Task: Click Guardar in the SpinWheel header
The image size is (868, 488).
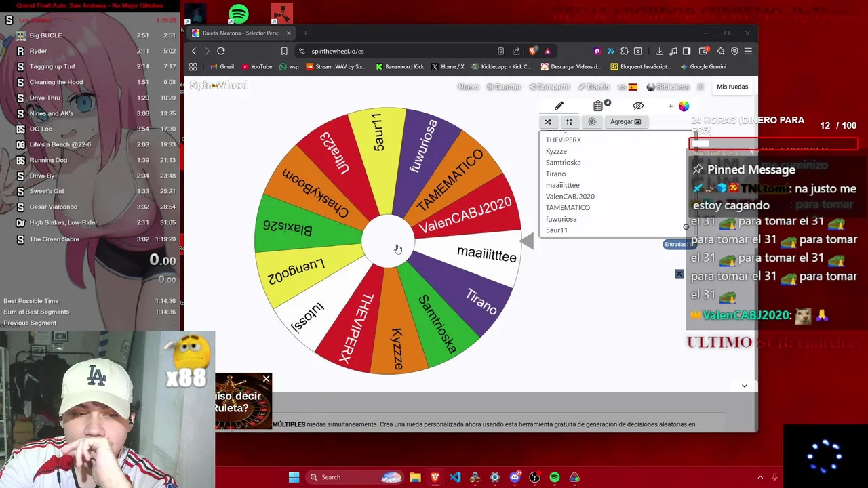Action: 504,87
